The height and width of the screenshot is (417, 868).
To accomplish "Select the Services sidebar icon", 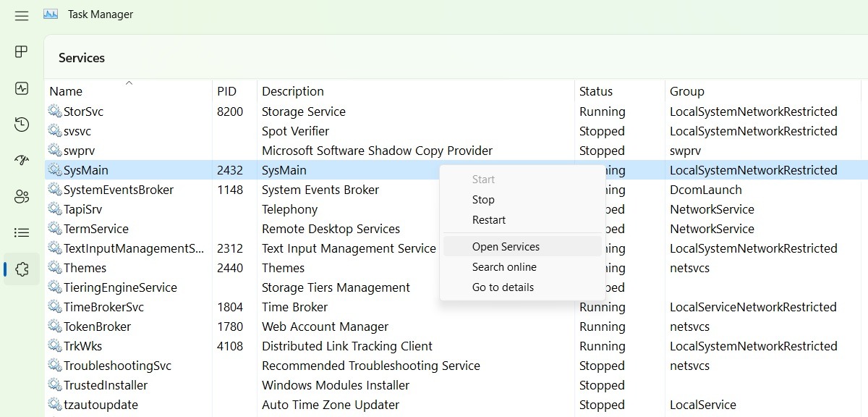I will (x=21, y=269).
